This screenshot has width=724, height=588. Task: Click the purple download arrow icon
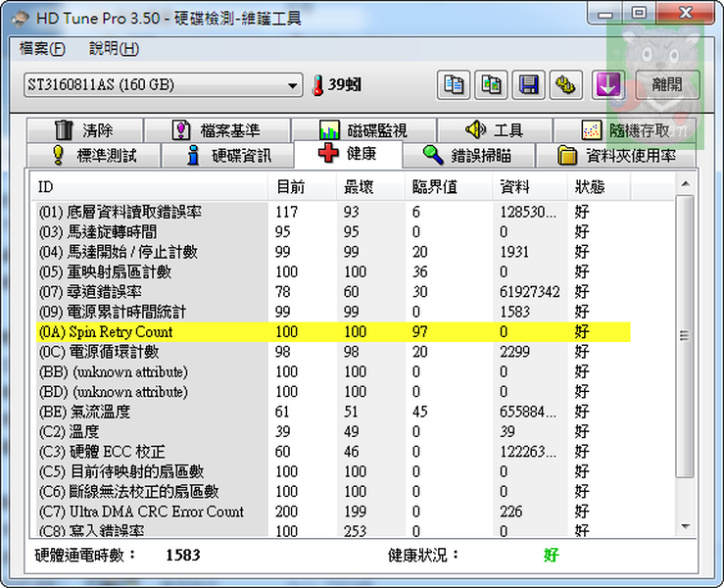coord(608,85)
